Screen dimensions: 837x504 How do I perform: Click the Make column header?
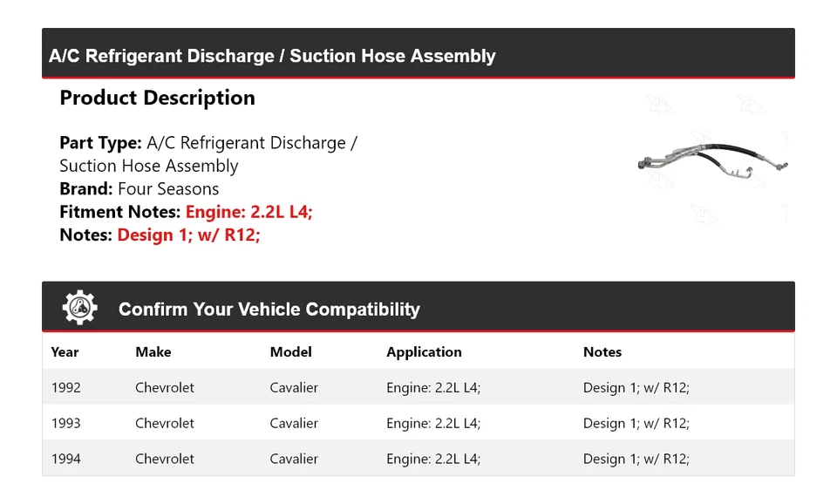point(153,352)
